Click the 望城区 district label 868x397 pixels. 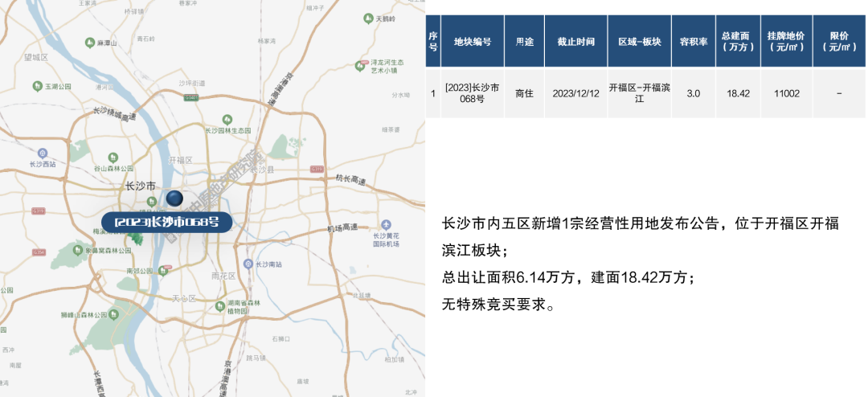(x=36, y=58)
